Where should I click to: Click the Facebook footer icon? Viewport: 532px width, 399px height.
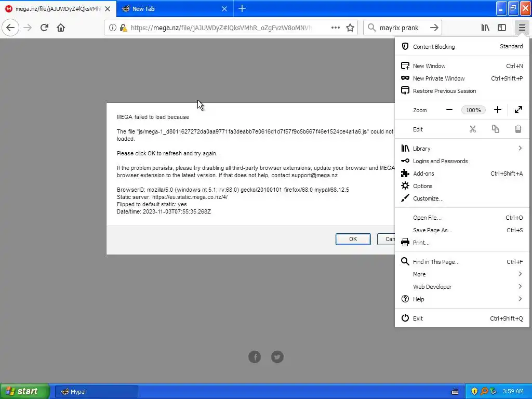[255, 356]
